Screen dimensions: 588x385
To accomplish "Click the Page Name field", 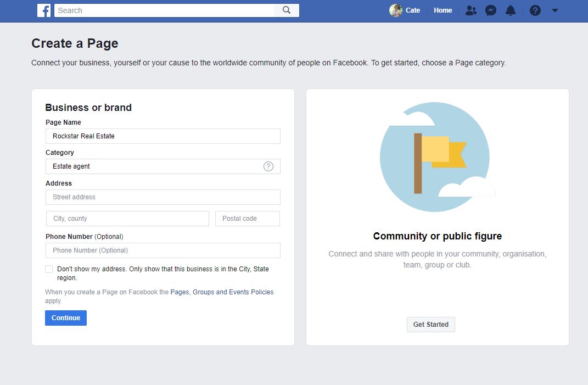I will tap(163, 136).
